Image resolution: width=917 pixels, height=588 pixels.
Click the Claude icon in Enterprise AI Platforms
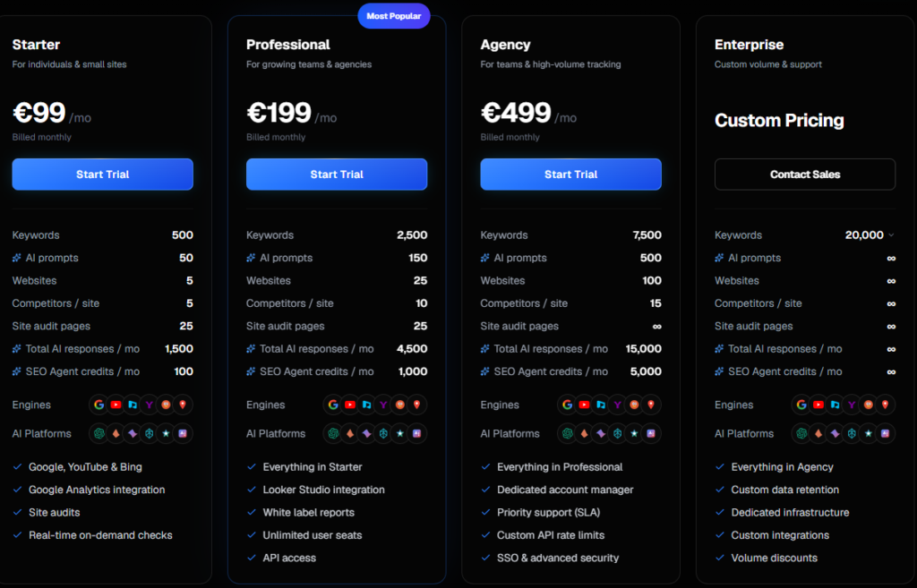click(x=818, y=433)
